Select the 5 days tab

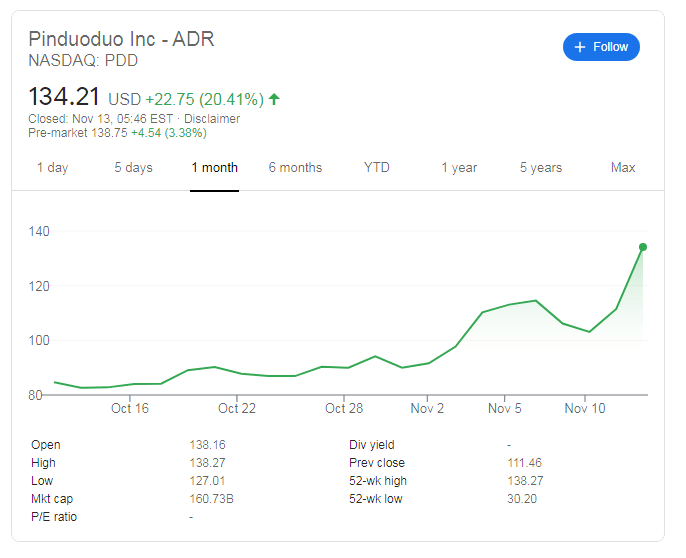133,167
